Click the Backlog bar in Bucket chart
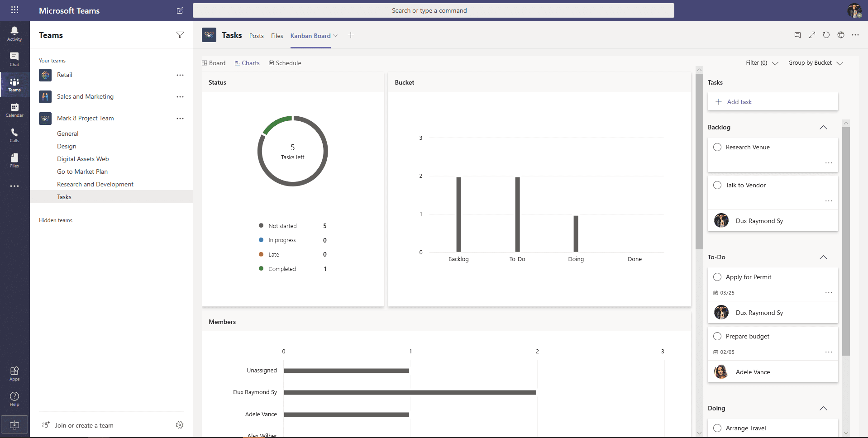Screen dimensions: 868x438 (458, 214)
